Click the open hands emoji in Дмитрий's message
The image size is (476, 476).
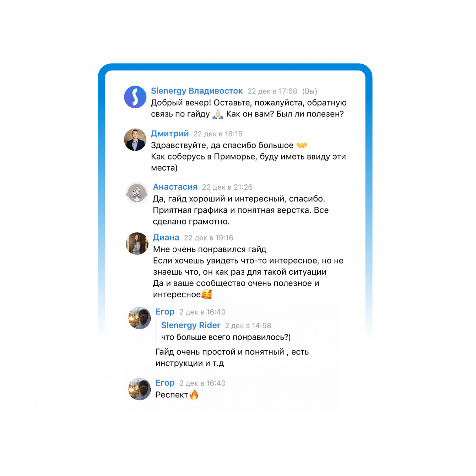302,145
